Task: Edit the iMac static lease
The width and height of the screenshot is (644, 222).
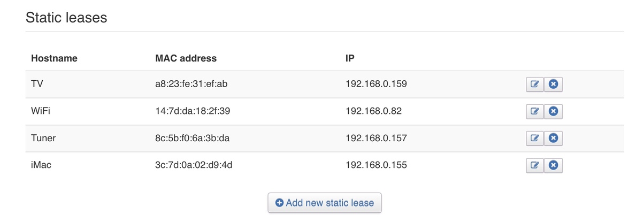Action: 534,165
